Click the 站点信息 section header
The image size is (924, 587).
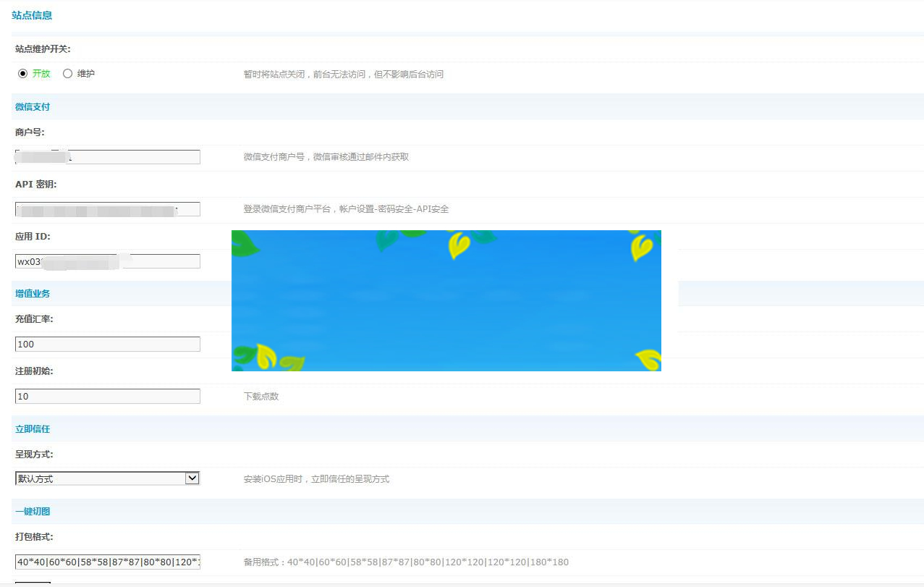click(x=32, y=14)
